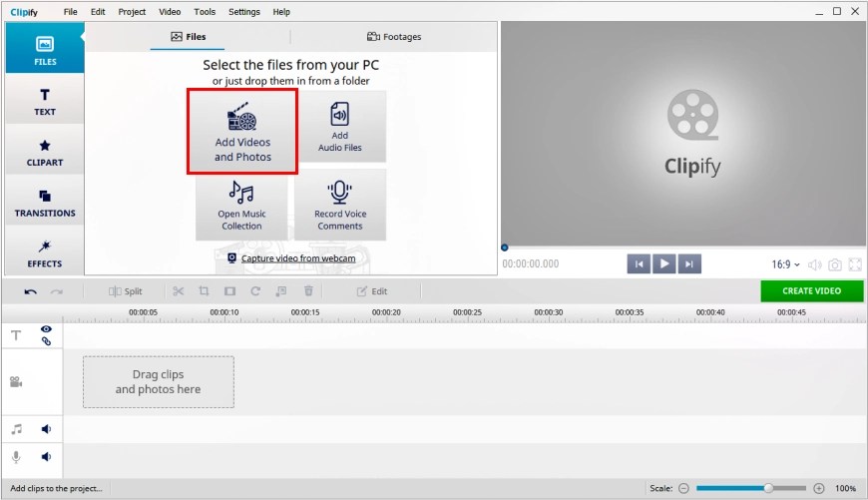Jump to next frame button
868x500 pixels.
[x=689, y=264]
